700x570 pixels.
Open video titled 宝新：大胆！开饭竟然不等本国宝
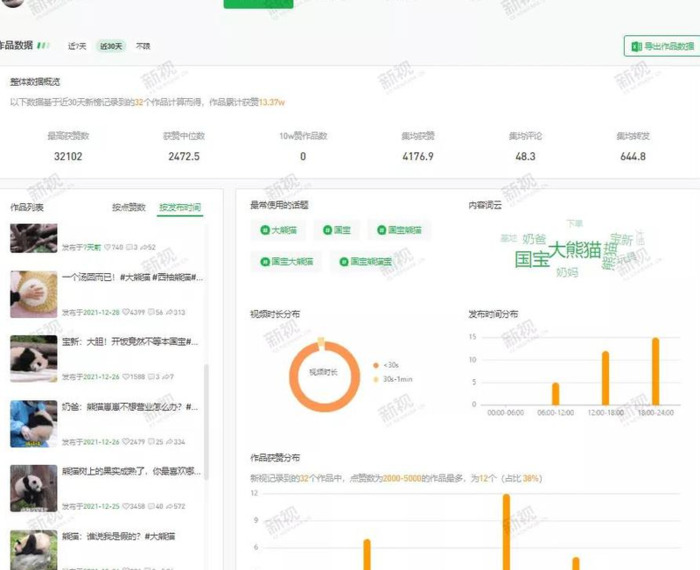tap(130, 342)
